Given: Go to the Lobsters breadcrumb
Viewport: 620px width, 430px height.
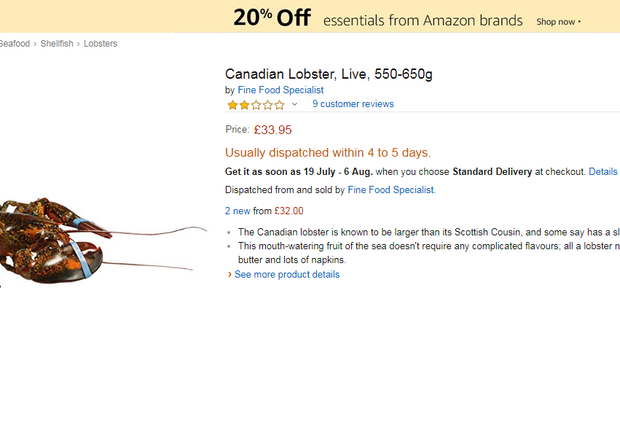Looking at the screenshot, I should [x=100, y=44].
